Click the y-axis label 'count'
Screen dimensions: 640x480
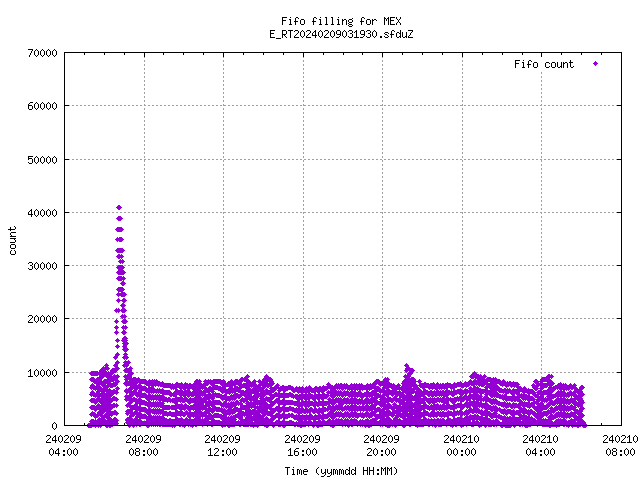[x=12, y=240]
